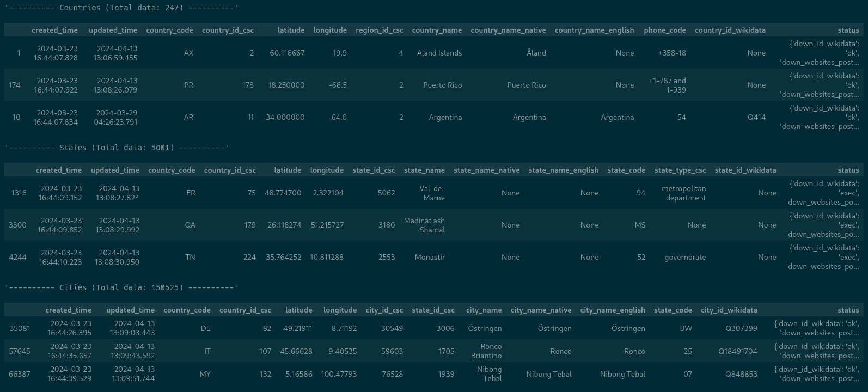Select the Ronco Briantino city cell
The width and height of the screenshot is (868, 392).
pos(486,351)
